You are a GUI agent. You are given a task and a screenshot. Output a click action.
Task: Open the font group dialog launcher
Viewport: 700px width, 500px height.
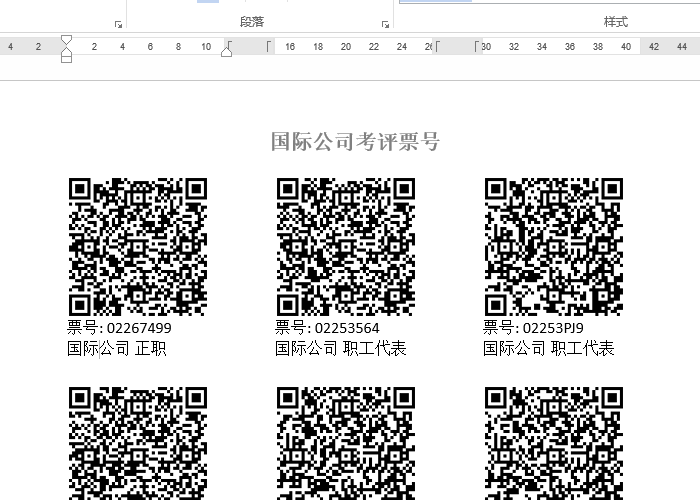(x=118, y=25)
